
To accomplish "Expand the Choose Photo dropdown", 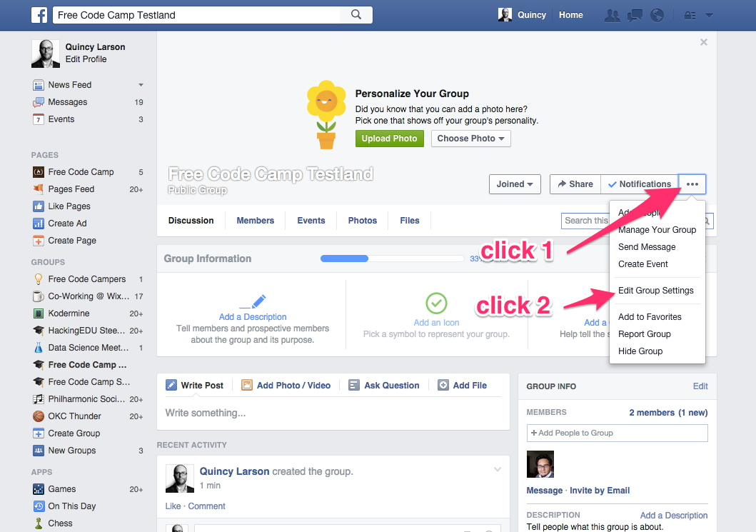I will 470,138.
